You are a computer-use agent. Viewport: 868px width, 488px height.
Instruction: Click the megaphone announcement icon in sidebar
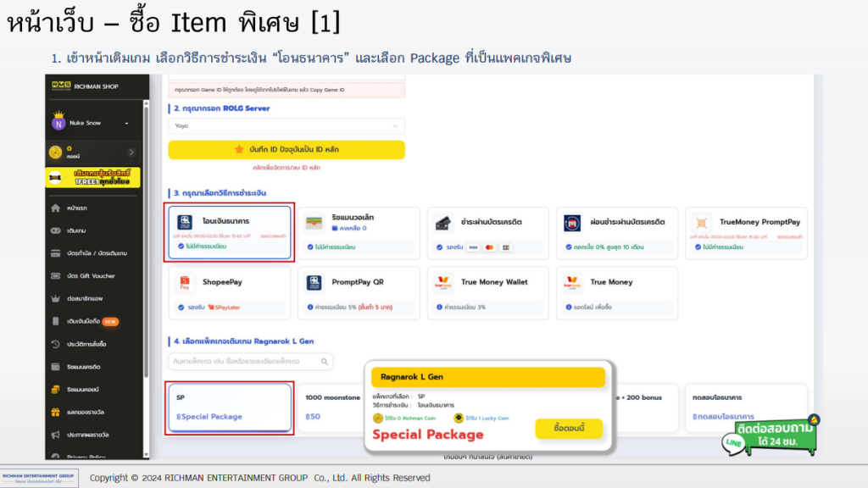56,435
